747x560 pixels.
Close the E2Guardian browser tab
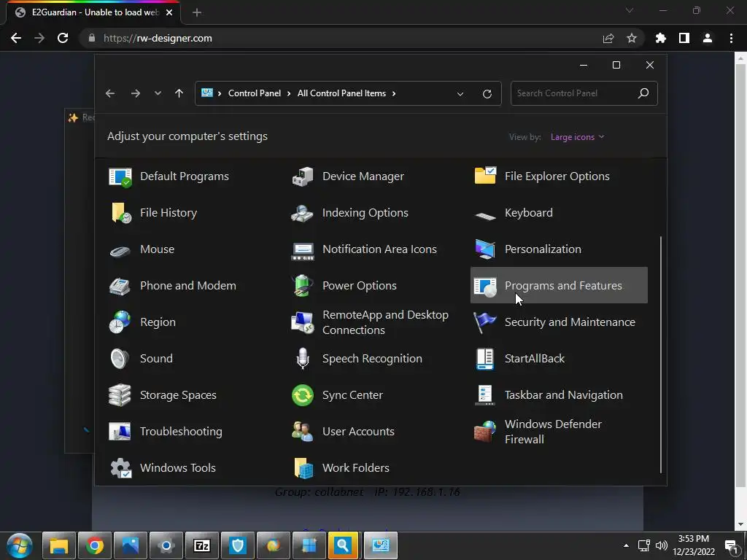169,12
